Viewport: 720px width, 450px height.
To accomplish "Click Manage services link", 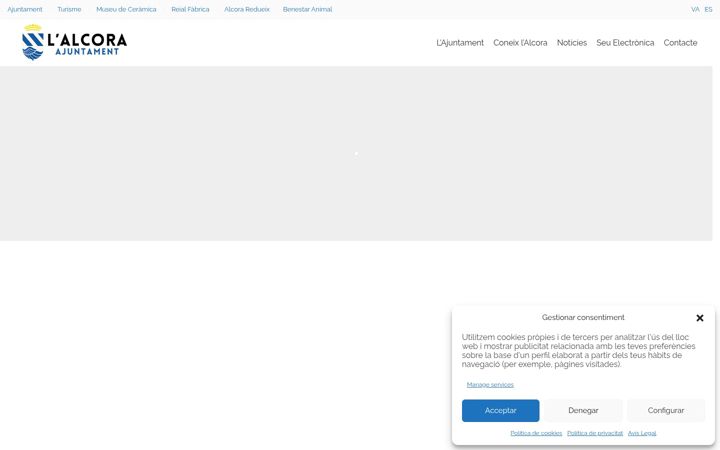I will 490,385.
